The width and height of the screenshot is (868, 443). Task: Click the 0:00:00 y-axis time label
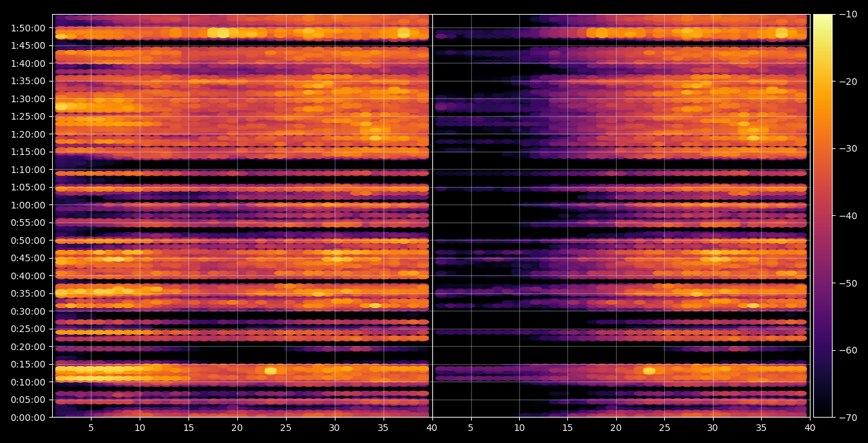click(29, 418)
